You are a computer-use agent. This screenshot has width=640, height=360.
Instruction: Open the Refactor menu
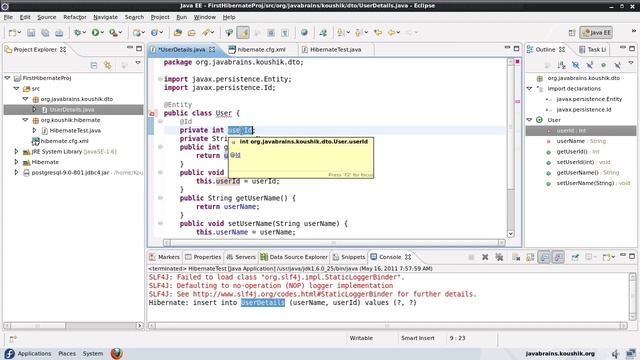click(x=75, y=17)
